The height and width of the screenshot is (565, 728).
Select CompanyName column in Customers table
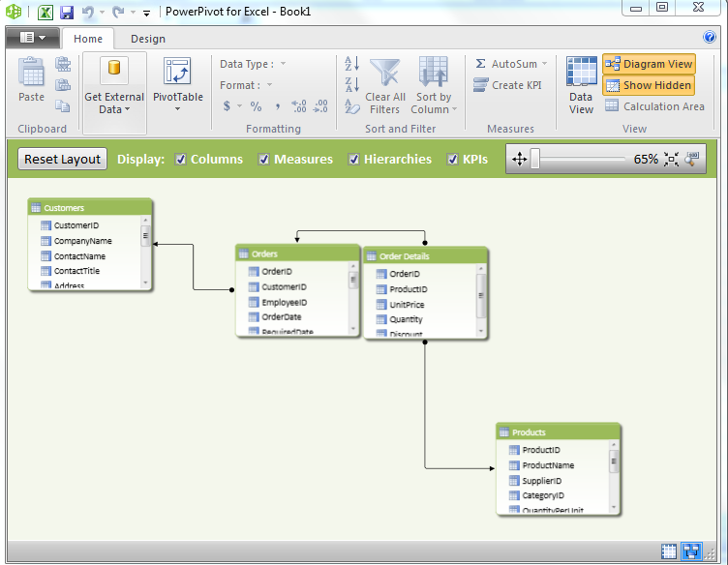[82, 241]
